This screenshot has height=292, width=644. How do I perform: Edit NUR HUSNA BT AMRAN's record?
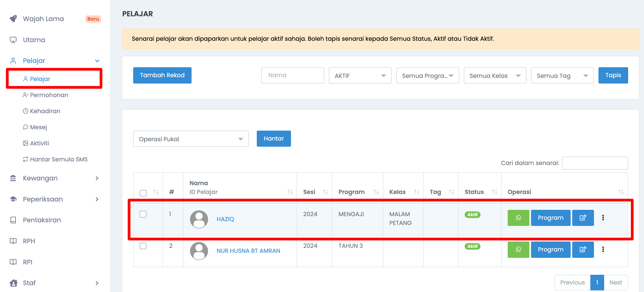(x=583, y=249)
